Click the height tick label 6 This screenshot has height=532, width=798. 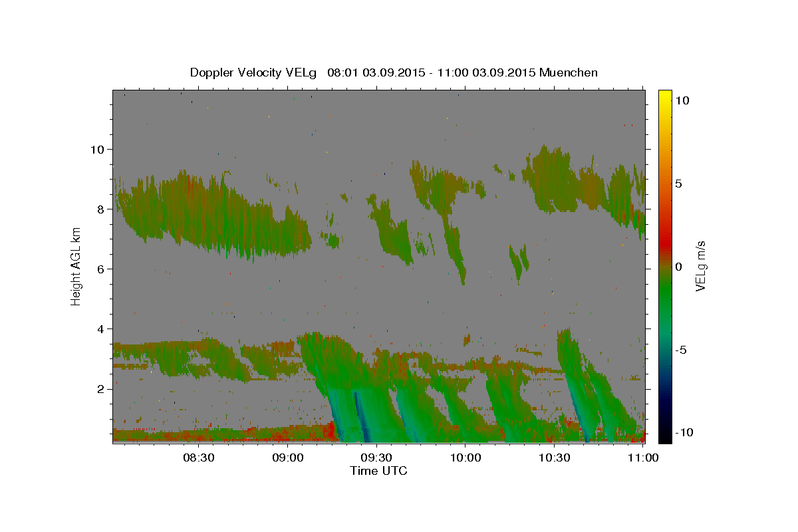point(100,269)
